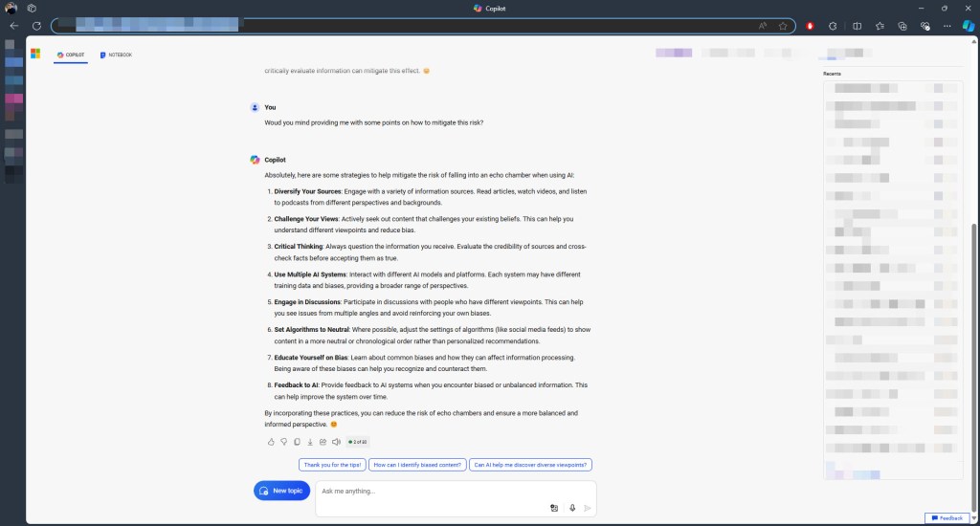Open the Collections panel
980x526 pixels.
tap(902, 26)
